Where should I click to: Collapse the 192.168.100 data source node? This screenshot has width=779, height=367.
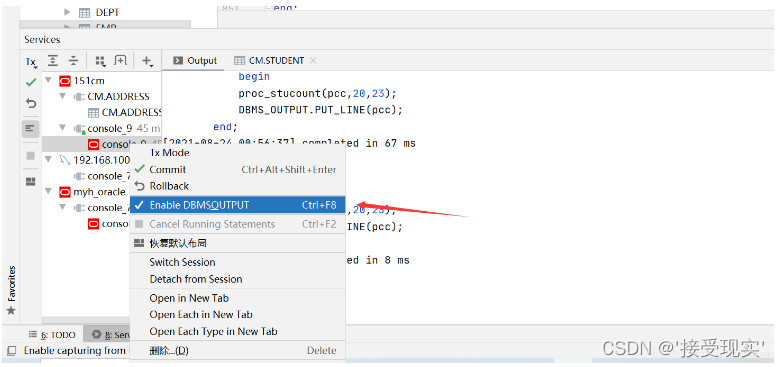49,159
